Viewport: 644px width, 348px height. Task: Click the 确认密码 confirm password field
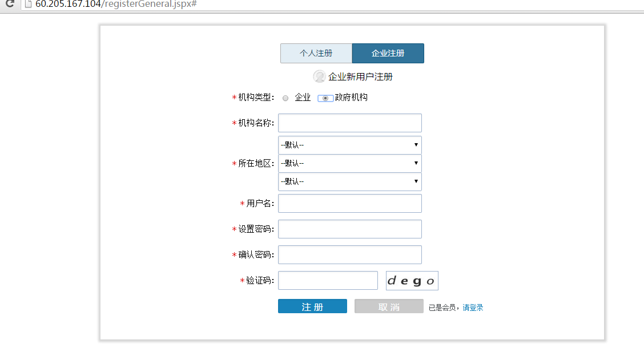(349, 255)
